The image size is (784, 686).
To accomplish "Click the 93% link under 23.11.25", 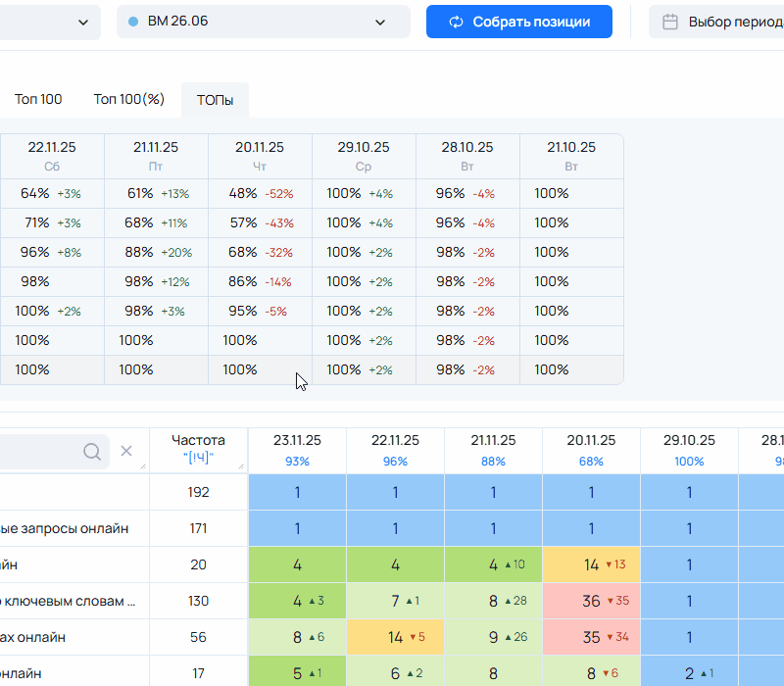I will coord(297,461).
